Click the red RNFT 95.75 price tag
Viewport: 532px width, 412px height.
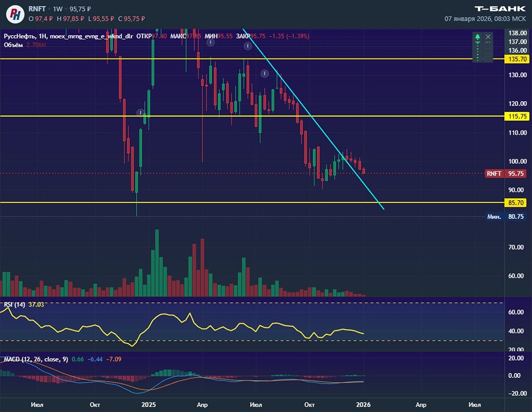(x=506, y=174)
